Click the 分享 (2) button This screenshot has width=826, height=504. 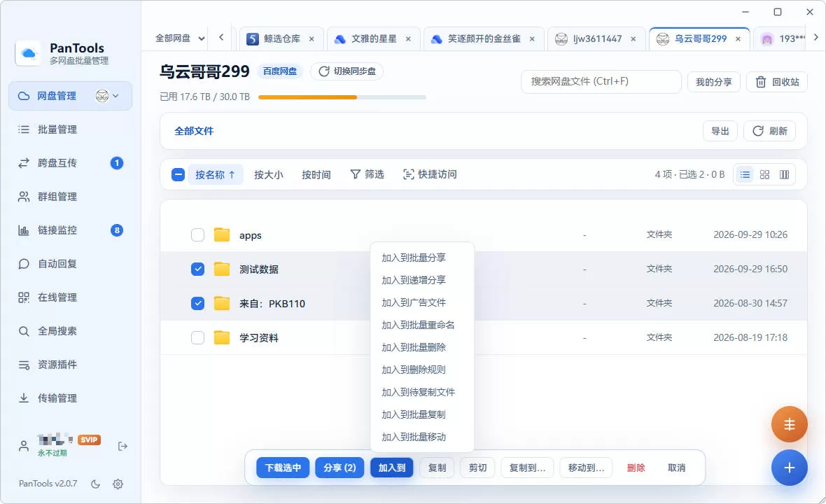[x=339, y=468]
